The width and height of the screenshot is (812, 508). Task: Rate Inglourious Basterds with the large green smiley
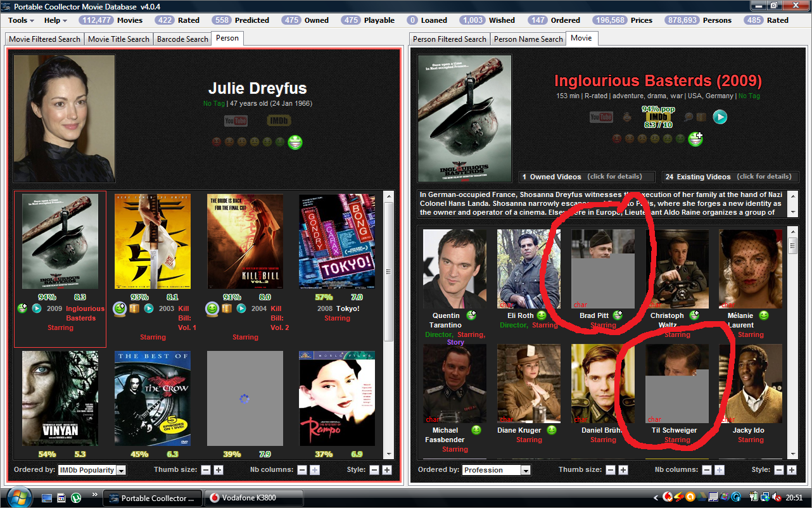point(695,139)
